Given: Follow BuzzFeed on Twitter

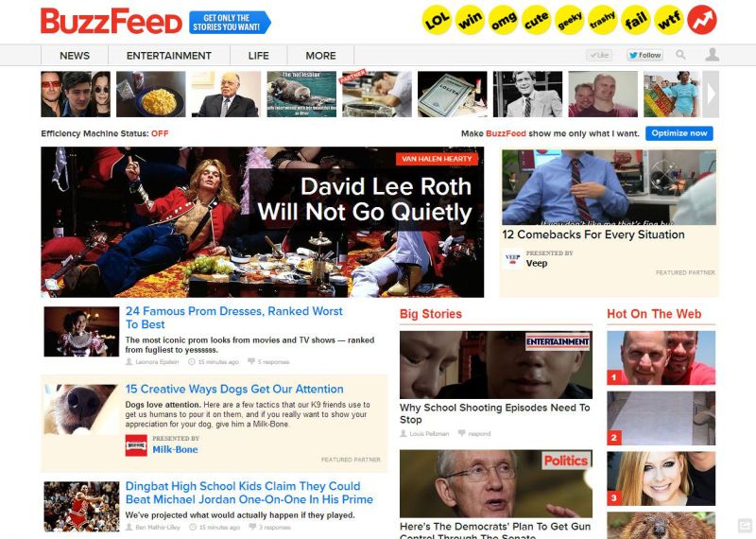Looking at the screenshot, I should 644,55.
